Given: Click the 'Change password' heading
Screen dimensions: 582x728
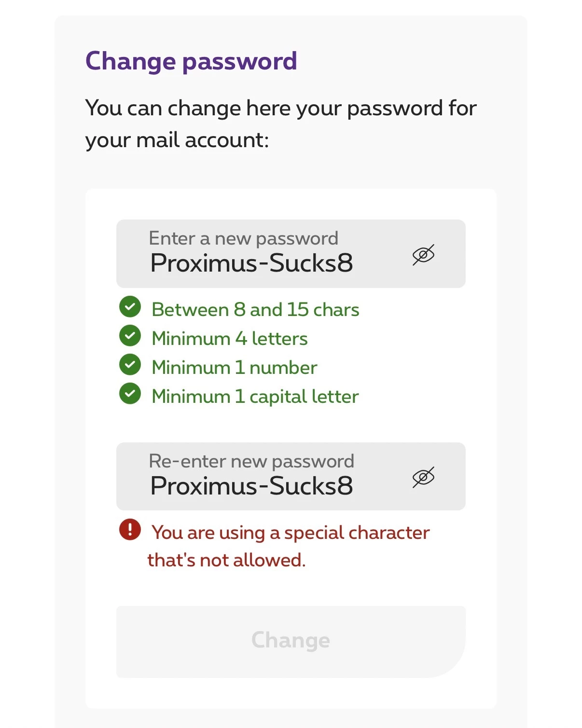Looking at the screenshot, I should pyautogui.click(x=191, y=61).
